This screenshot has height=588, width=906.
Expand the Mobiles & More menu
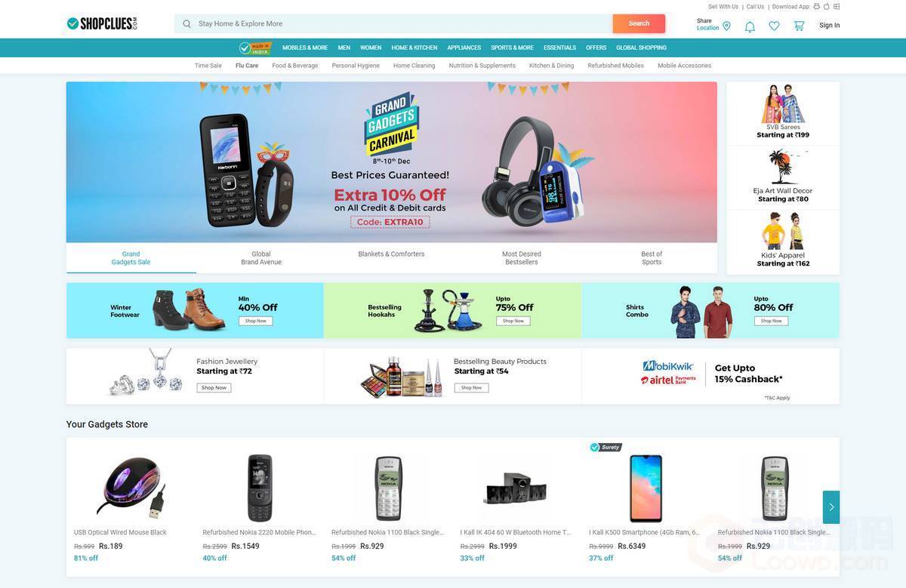coord(305,48)
